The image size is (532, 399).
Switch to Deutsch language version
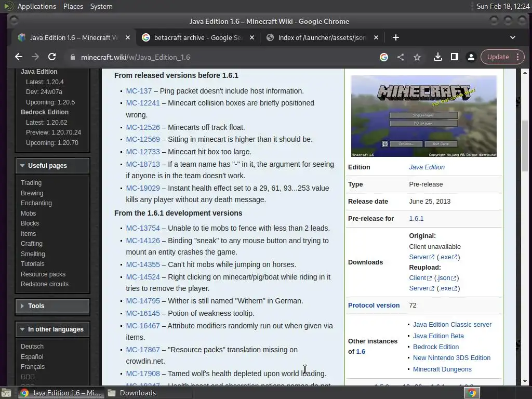tap(32, 347)
